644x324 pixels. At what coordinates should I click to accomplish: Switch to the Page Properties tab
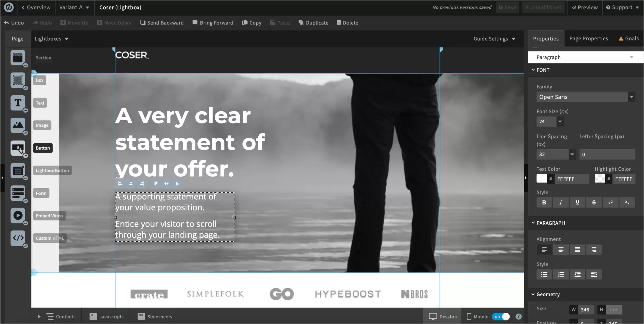(588, 39)
